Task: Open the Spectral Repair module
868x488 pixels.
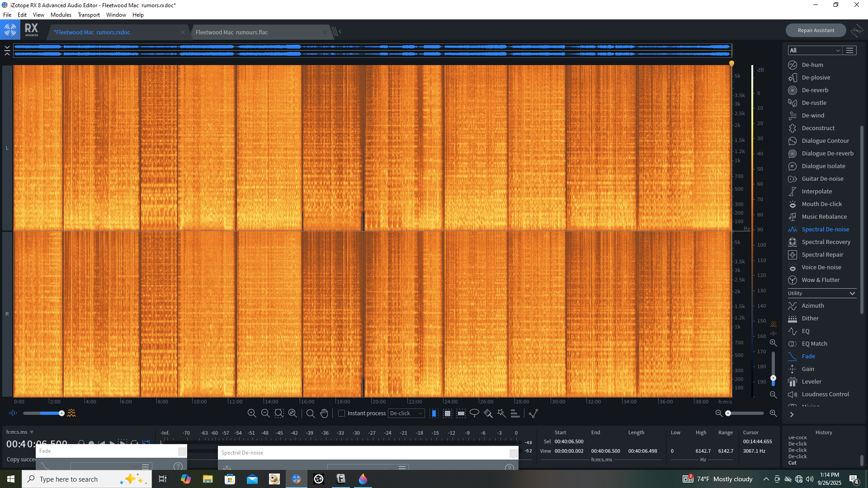Action: point(822,254)
